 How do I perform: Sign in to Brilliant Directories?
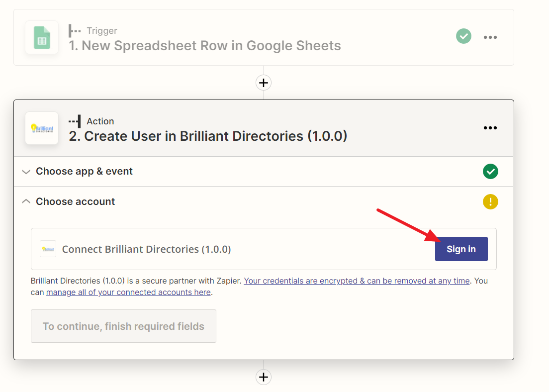tap(461, 249)
